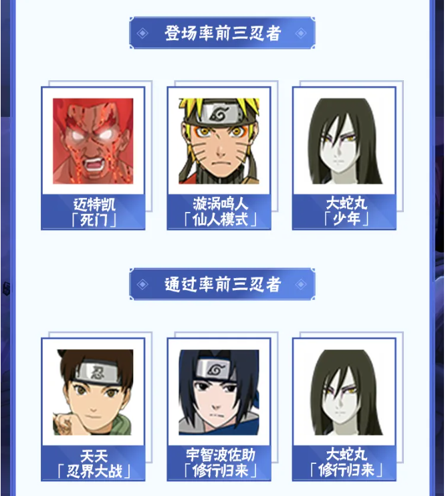Select the 漩涡鸣人 仙人模式 portrait

click(x=219, y=141)
